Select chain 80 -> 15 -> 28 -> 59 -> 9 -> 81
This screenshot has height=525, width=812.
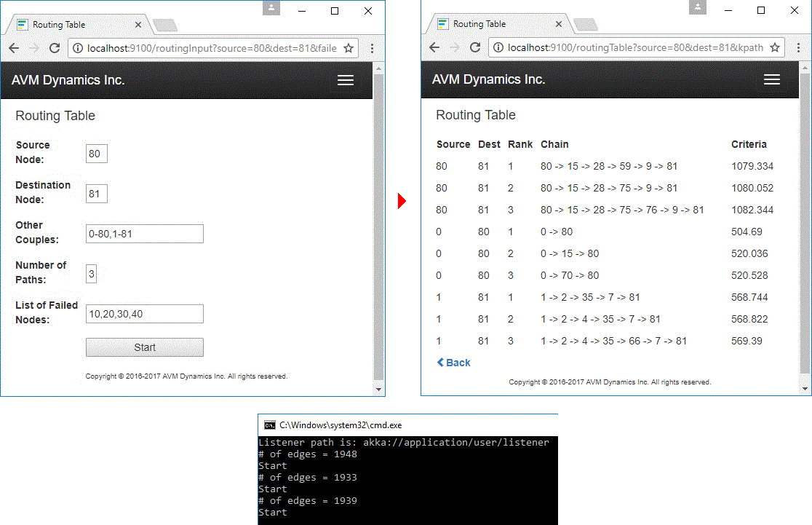click(609, 166)
